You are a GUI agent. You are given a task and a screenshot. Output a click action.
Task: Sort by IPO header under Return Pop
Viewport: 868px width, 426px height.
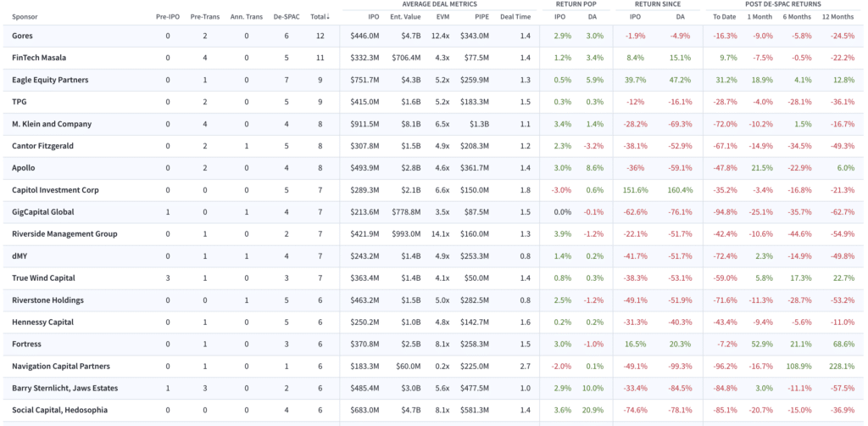(560, 17)
